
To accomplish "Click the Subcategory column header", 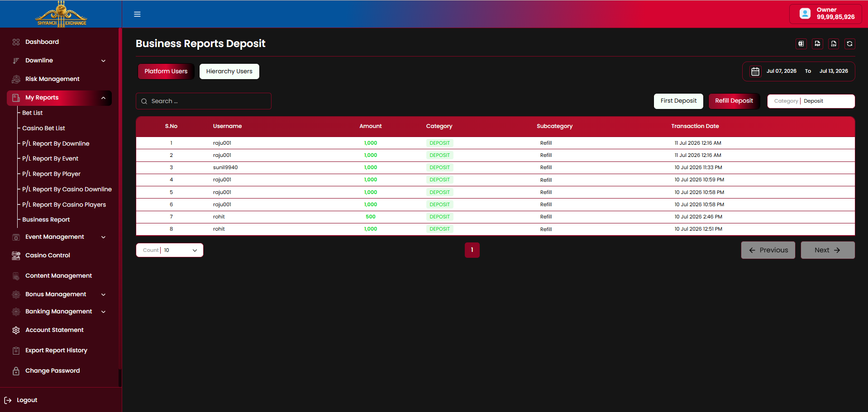I will point(554,126).
